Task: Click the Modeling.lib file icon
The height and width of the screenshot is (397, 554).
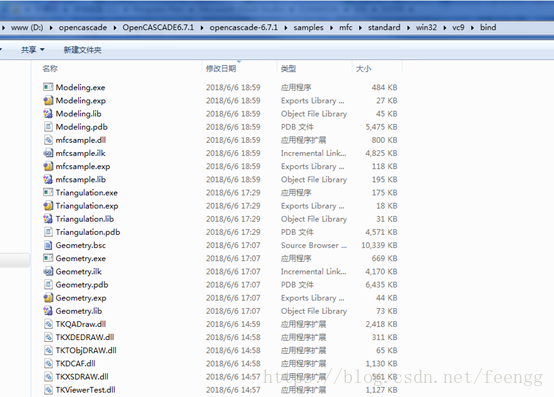Action: click(x=48, y=113)
